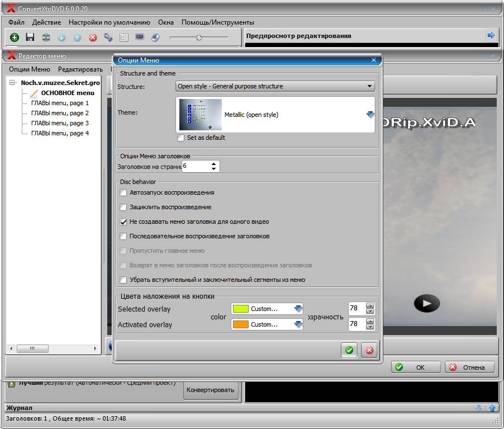Open the Файл menu

pos(16,22)
